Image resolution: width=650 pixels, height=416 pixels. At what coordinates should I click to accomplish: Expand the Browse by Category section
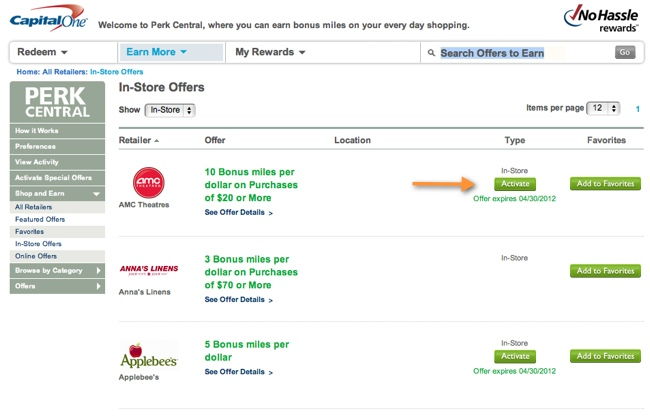pyautogui.click(x=57, y=271)
